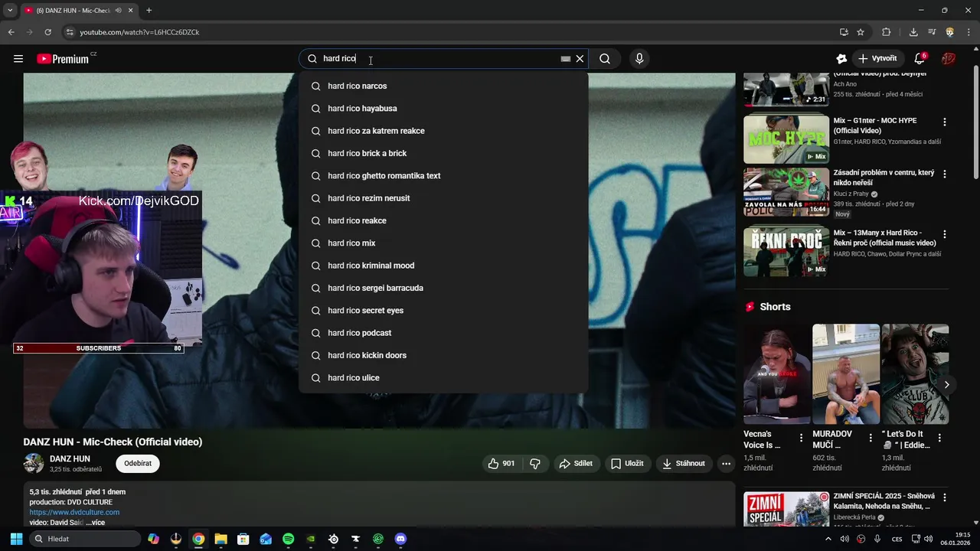
Task: Open options for Zásadní problém v centru video
Action: tap(944, 174)
